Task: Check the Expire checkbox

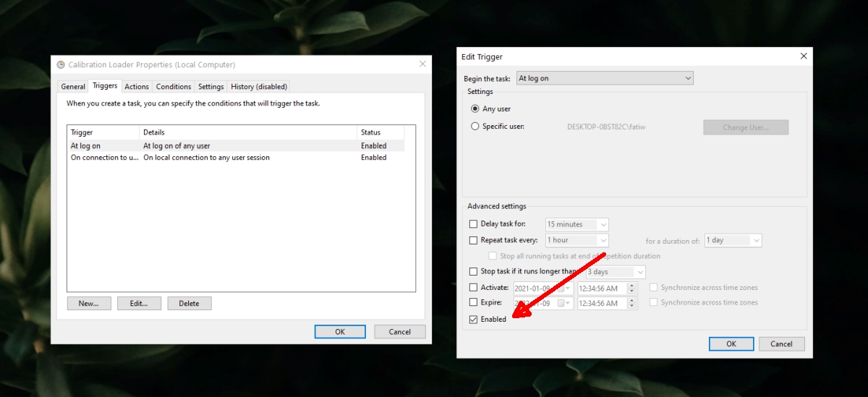Action: pos(474,302)
